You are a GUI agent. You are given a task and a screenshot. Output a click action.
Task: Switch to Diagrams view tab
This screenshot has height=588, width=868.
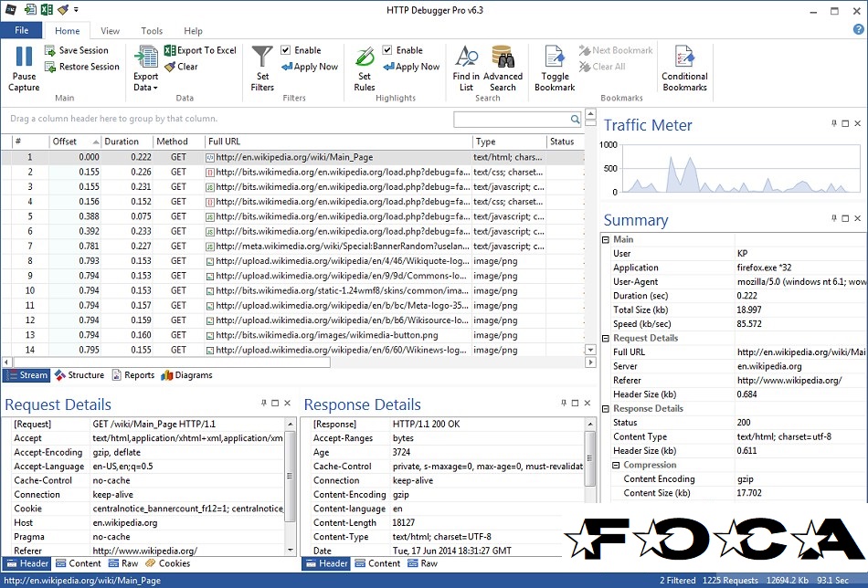point(186,375)
